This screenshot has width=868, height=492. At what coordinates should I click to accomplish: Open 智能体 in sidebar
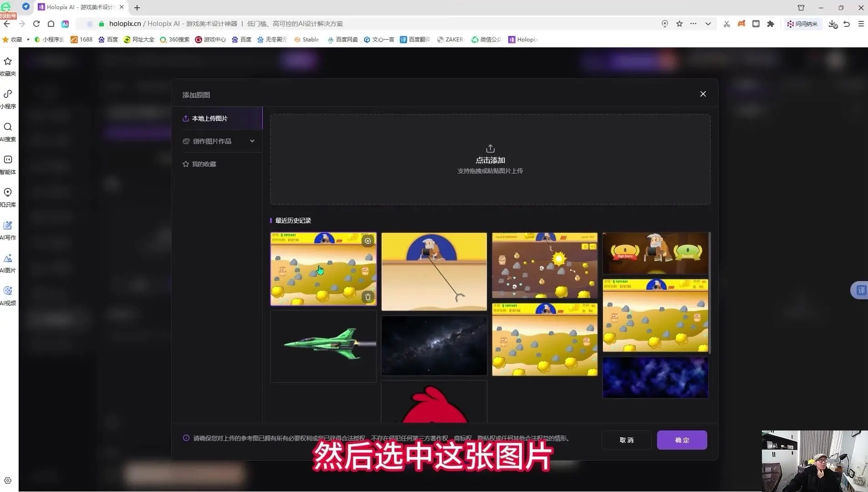pyautogui.click(x=8, y=164)
